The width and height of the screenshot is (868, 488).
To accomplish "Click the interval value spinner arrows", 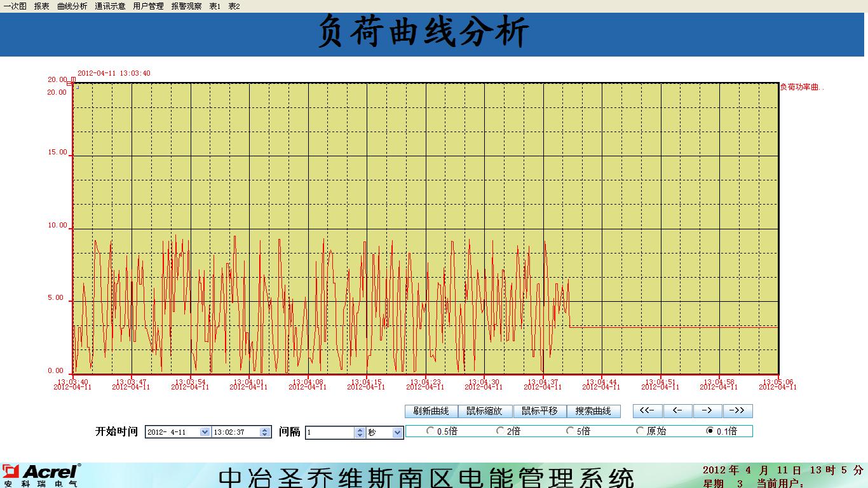I will tap(359, 433).
